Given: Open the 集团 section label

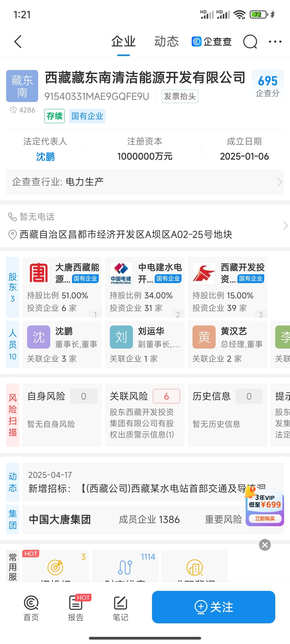Looking at the screenshot, I should 13,519.
